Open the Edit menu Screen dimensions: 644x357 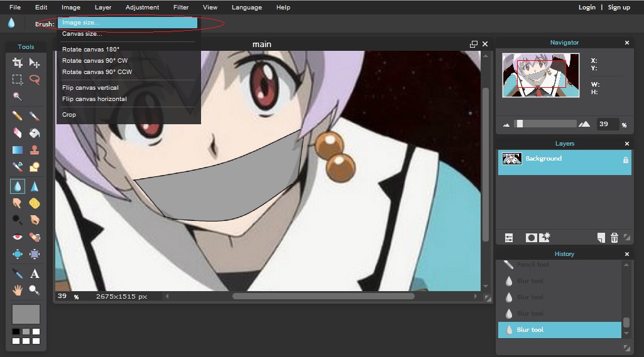click(41, 7)
